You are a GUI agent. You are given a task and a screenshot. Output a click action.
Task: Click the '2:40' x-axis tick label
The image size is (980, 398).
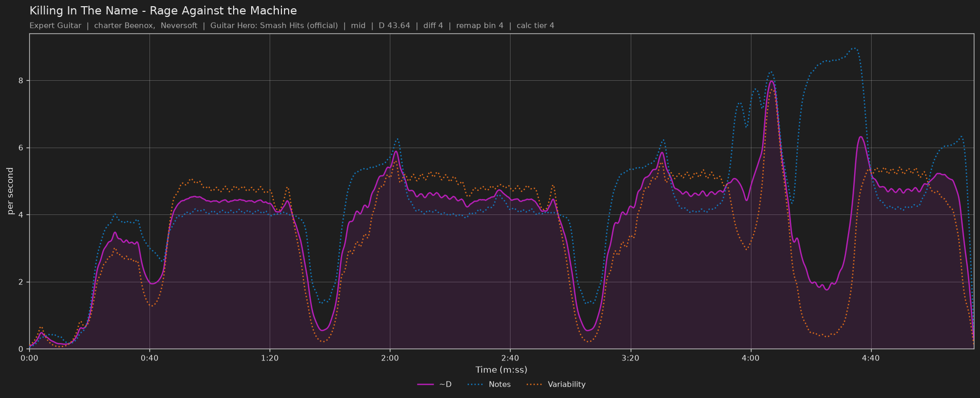pos(510,358)
